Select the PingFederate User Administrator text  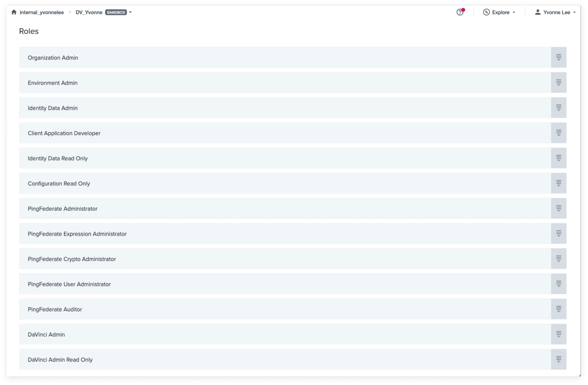(x=69, y=284)
